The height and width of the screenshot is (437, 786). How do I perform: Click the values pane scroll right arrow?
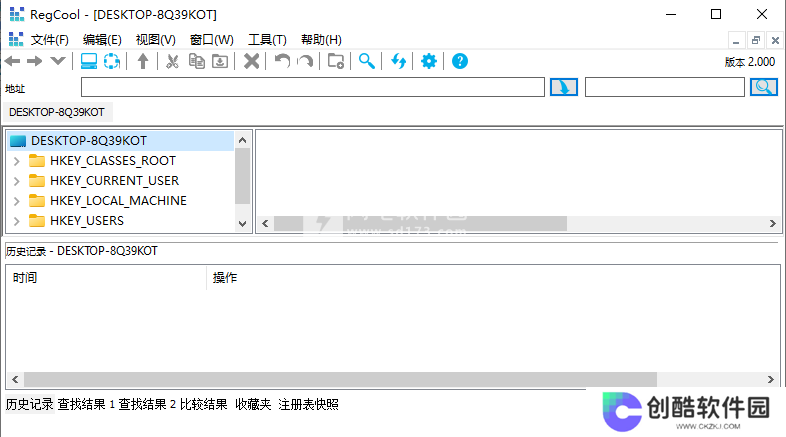click(772, 224)
